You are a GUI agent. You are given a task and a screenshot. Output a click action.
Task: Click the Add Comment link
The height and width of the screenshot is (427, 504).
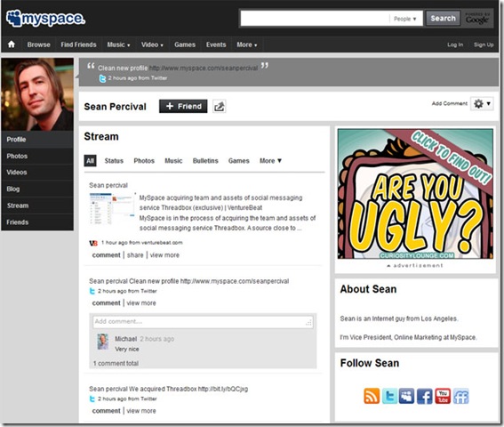pos(450,103)
